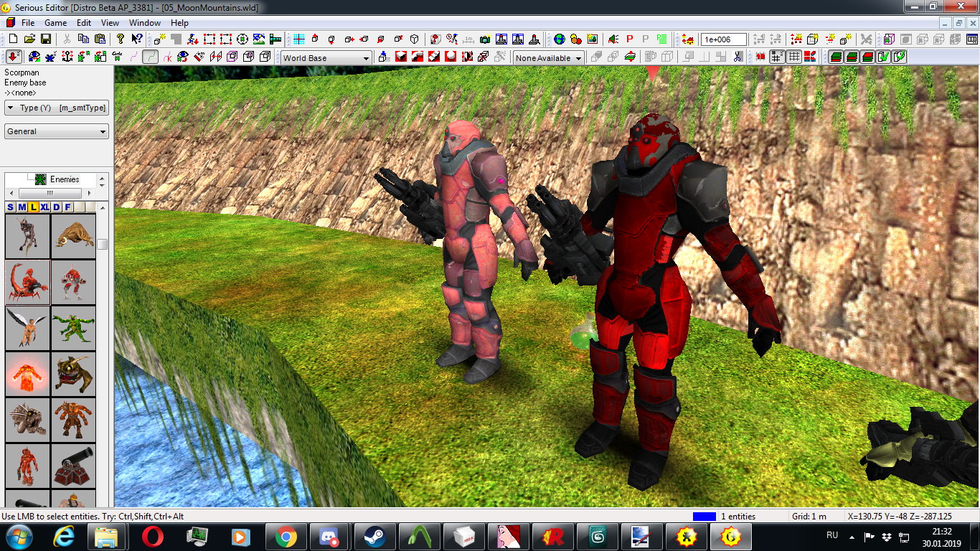
Task: Click the running player test game icon
Action: [x=193, y=39]
